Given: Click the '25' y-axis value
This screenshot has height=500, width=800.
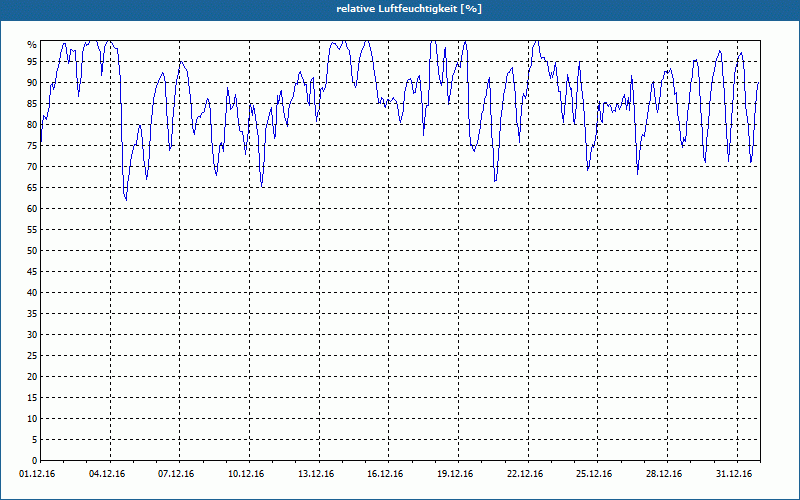Looking at the screenshot, I should click(32, 356).
